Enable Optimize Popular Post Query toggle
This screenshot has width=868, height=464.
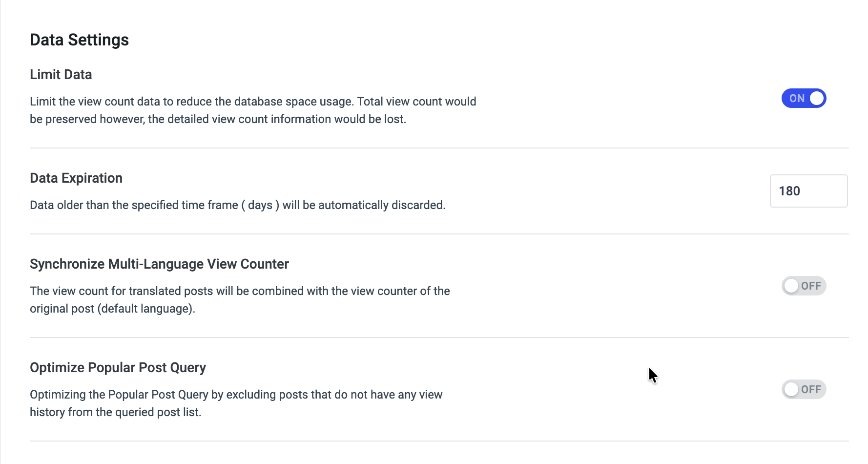click(x=804, y=389)
